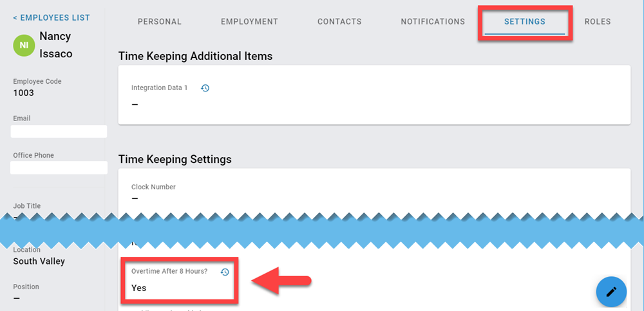Click the South Valley location value
This screenshot has height=311, width=644.
(x=39, y=261)
